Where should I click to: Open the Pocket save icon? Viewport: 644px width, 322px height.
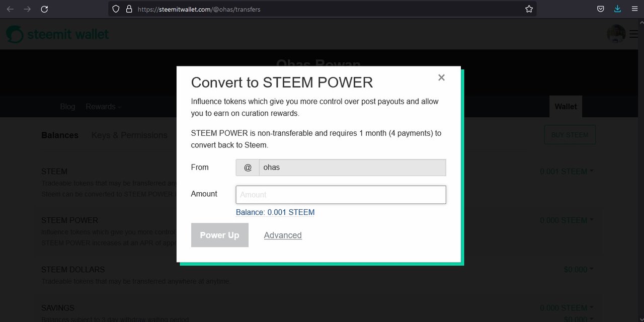600,9
